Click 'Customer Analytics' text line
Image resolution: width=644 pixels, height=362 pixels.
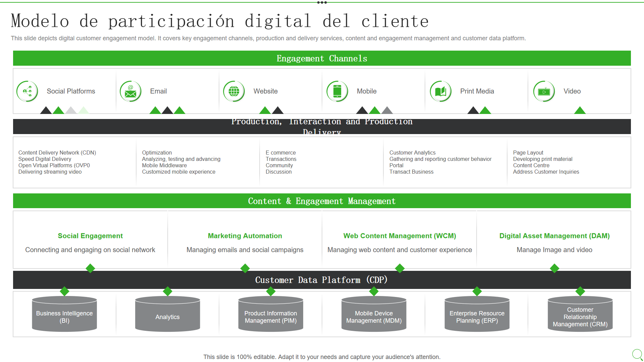[412, 153]
